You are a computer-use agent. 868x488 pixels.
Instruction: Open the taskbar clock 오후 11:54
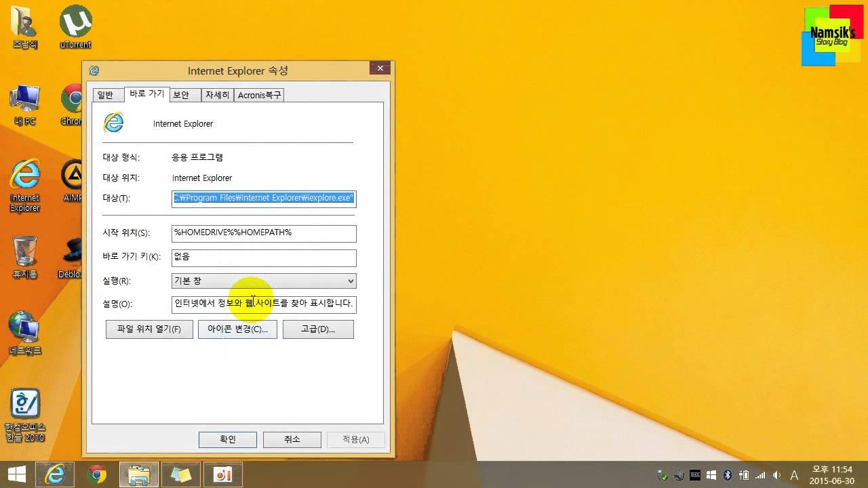pyautogui.click(x=831, y=475)
